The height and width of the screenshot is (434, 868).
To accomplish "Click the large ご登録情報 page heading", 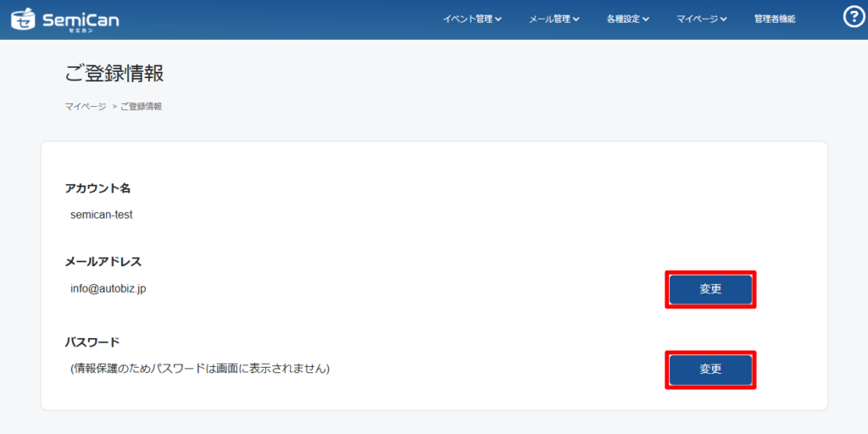I will pyautogui.click(x=114, y=74).
